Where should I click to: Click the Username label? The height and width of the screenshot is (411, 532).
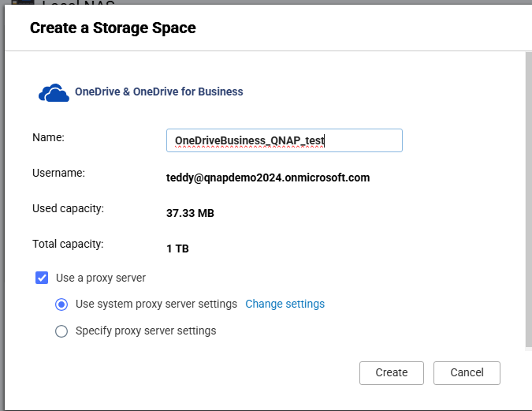[58, 173]
